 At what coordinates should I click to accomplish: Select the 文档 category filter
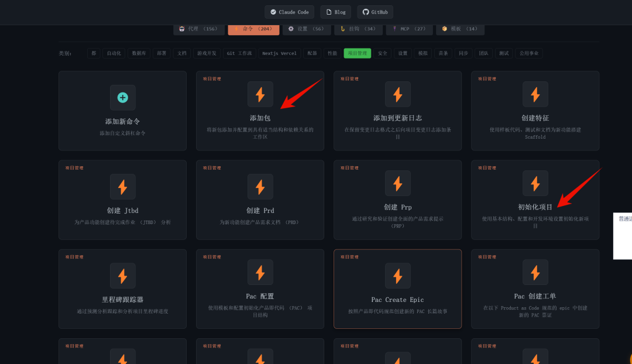tap(182, 53)
